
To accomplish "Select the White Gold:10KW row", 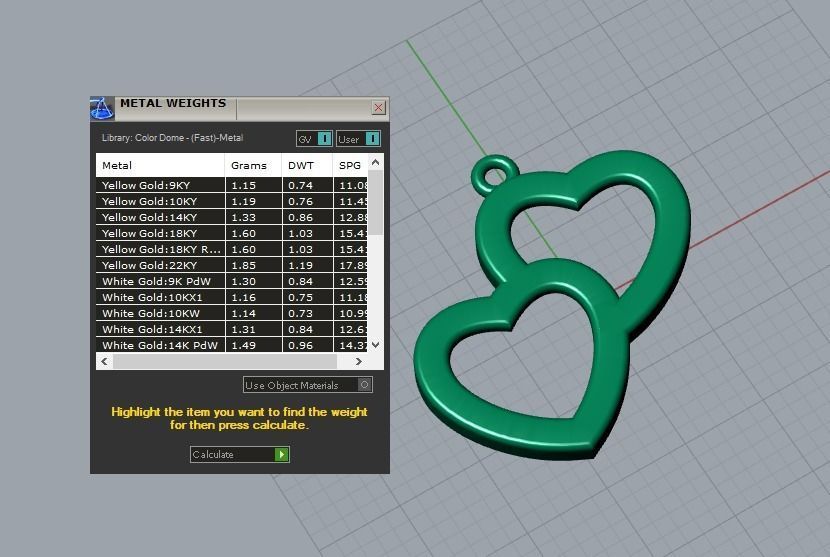I will coord(232,313).
